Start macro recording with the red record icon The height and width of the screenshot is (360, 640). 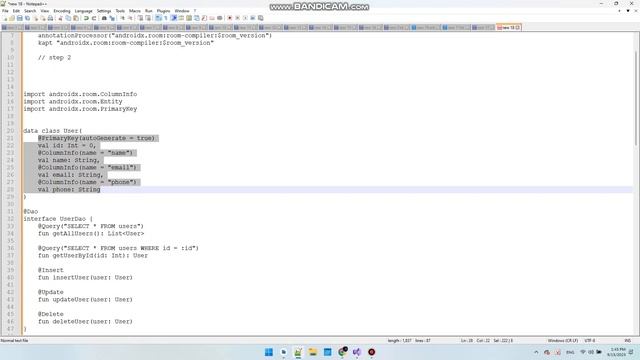229,18
